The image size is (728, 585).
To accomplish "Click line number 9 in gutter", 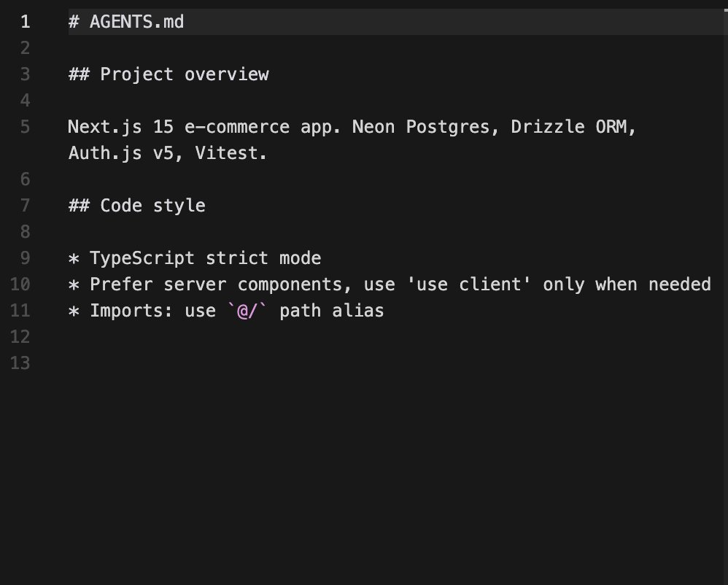I will pos(26,258).
